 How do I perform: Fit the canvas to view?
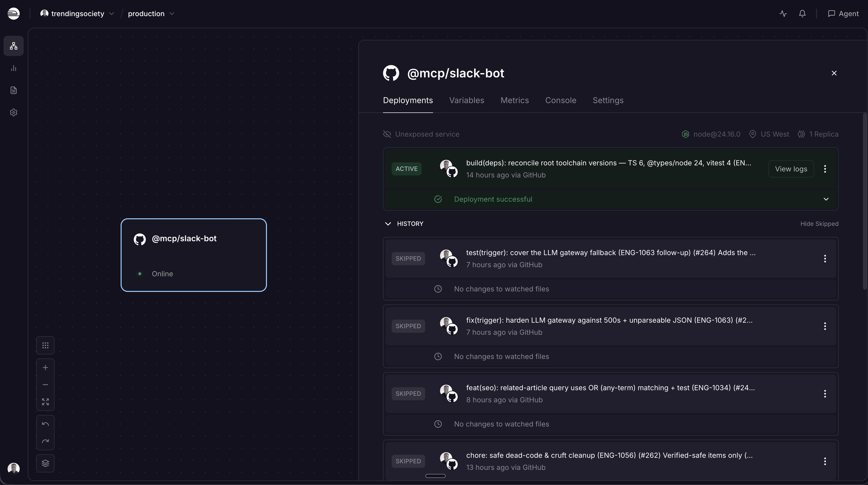[x=45, y=402]
